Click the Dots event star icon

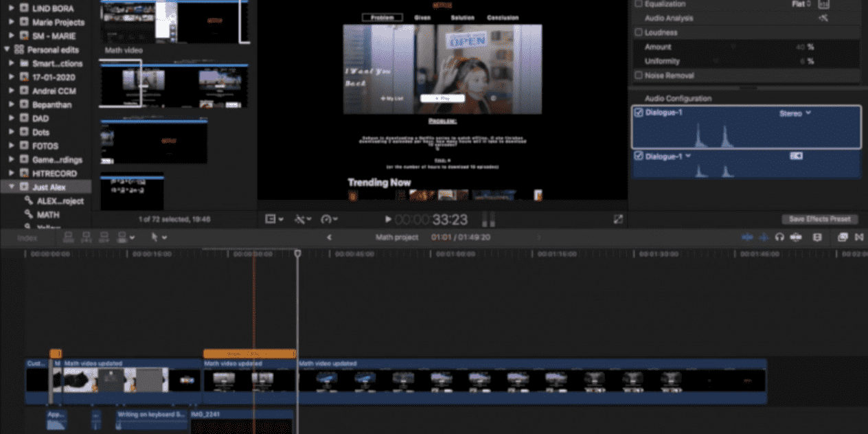click(x=24, y=132)
